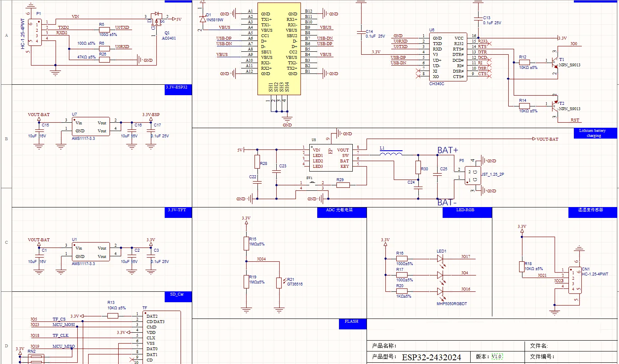Click the L1 inductor coil symbol
This screenshot has width=619, height=364.
391,154
